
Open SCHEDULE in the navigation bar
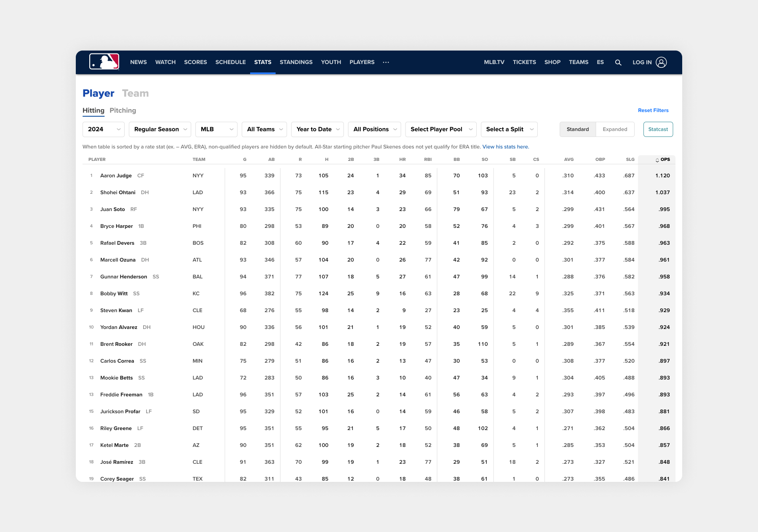tap(231, 62)
